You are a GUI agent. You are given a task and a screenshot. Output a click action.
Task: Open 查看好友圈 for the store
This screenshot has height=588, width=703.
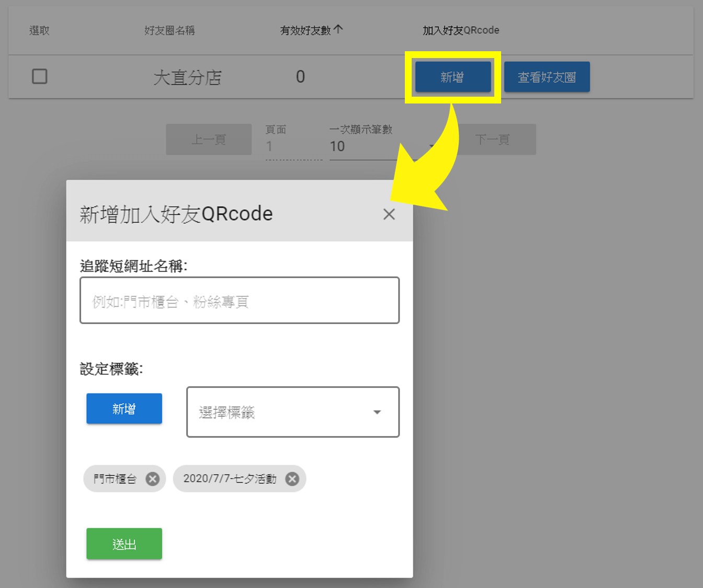coord(547,76)
